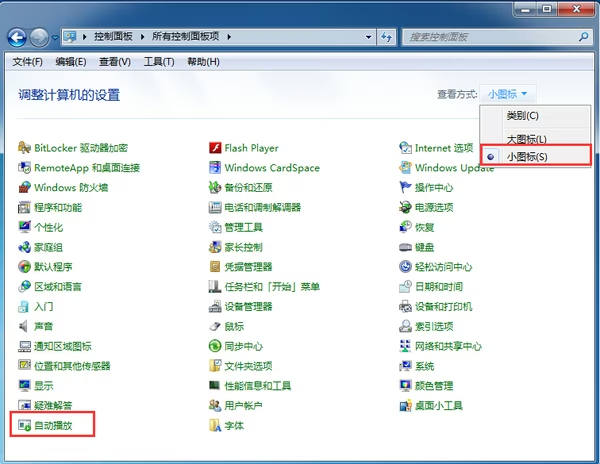Expand the arrow after 控制面板 in address bar
The height and width of the screenshot is (464, 600).
pos(142,37)
